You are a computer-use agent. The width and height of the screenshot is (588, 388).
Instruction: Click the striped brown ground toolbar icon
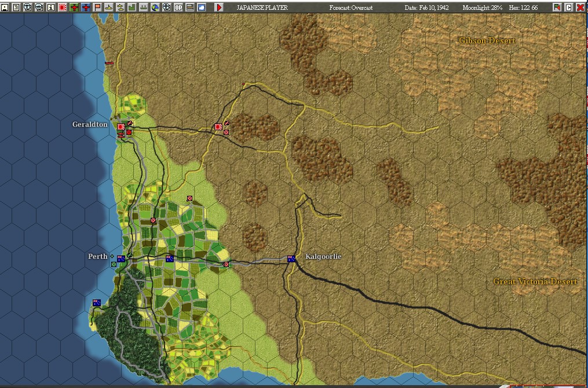pos(190,7)
